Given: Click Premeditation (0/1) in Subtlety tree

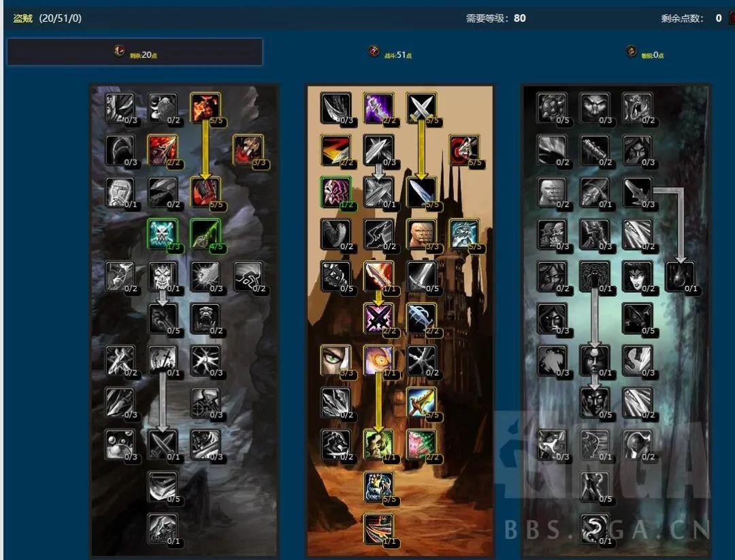Looking at the screenshot, I should 594,361.
